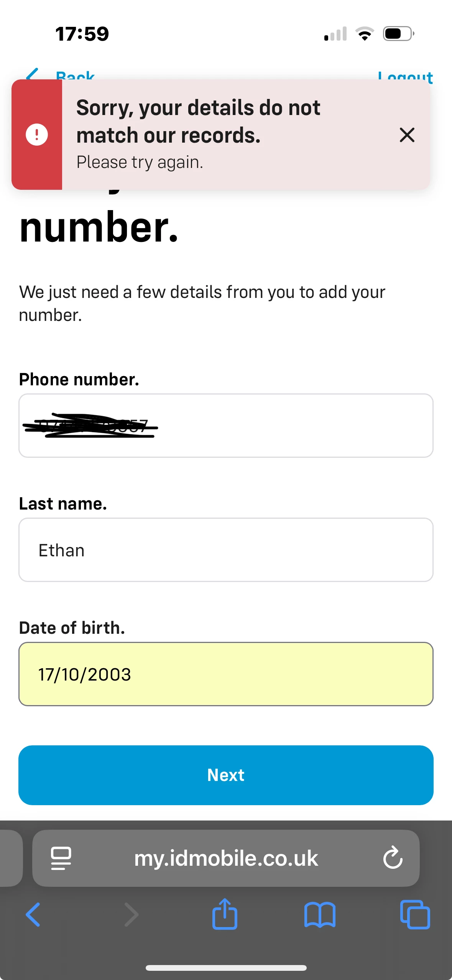Tap the iOS home indicator bar
Viewport: 452px width, 980px height.
pyautogui.click(x=226, y=968)
